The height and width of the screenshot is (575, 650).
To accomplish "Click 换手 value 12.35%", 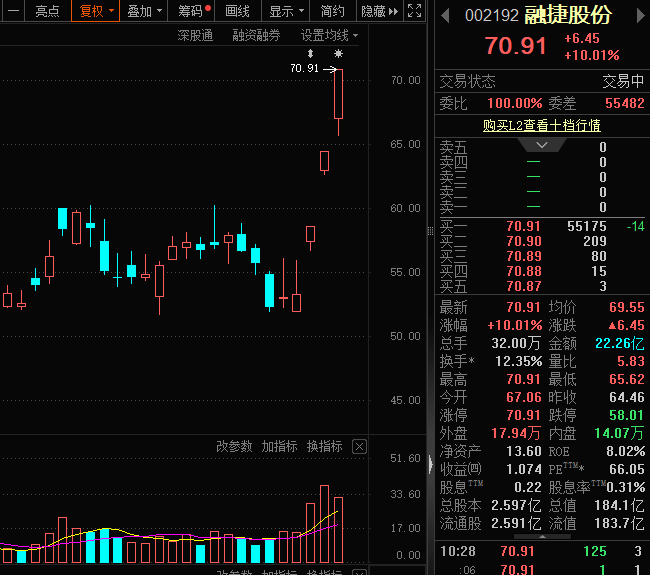I will (519, 361).
